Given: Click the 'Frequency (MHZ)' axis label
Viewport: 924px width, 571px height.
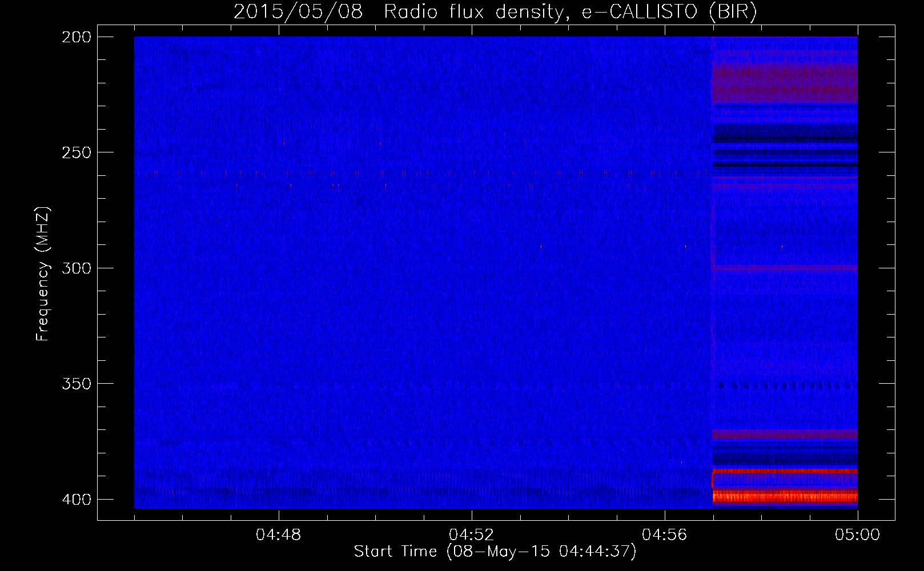Looking at the screenshot, I should tap(43, 274).
